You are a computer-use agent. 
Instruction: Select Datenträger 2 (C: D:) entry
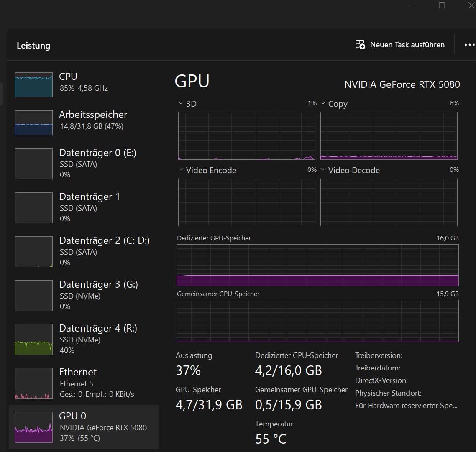pos(104,251)
